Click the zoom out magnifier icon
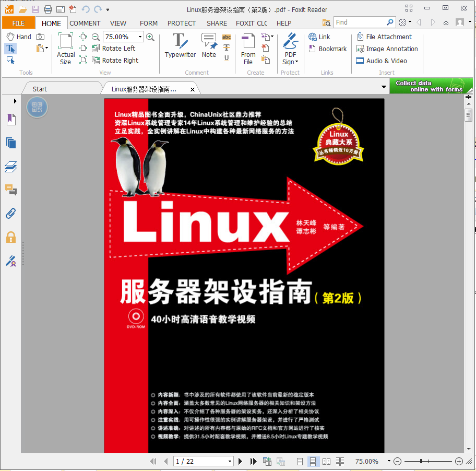 coord(96,37)
